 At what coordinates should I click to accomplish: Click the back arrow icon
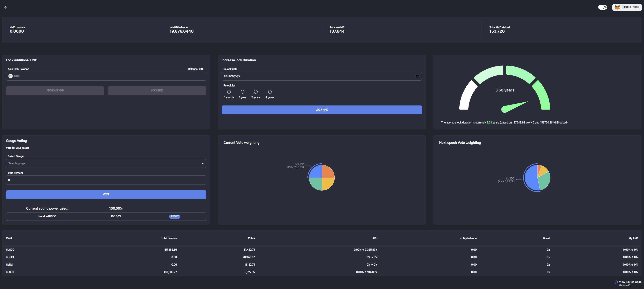(6, 7)
